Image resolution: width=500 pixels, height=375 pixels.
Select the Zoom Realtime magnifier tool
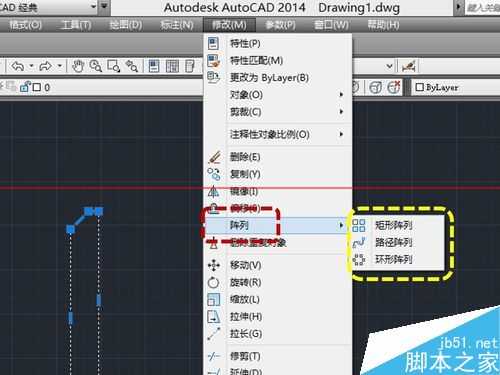pyautogui.click(x=96, y=66)
